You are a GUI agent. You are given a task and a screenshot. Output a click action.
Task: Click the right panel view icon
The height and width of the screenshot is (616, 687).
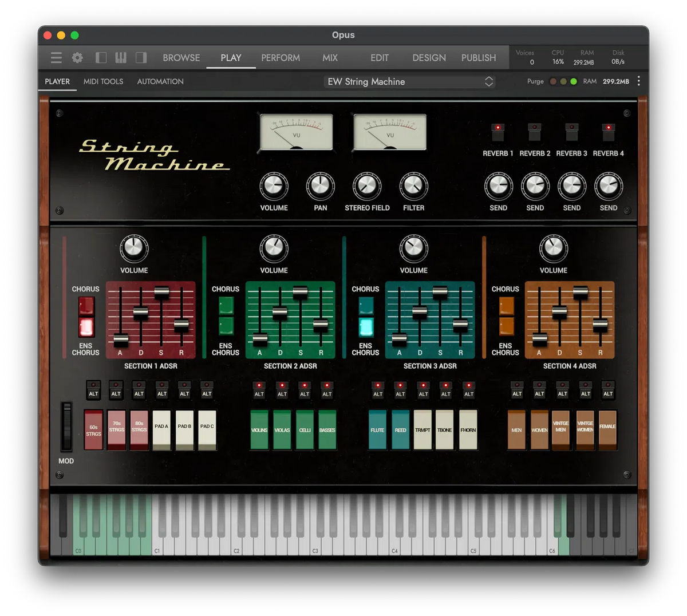pyautogui.click(x=141, y=57)
